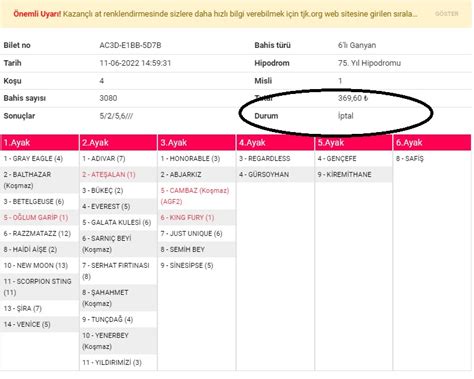This screenshot has height=379, width=474.
Task: Click horse 4 - GENÇEFE
Action: (354, 159)
